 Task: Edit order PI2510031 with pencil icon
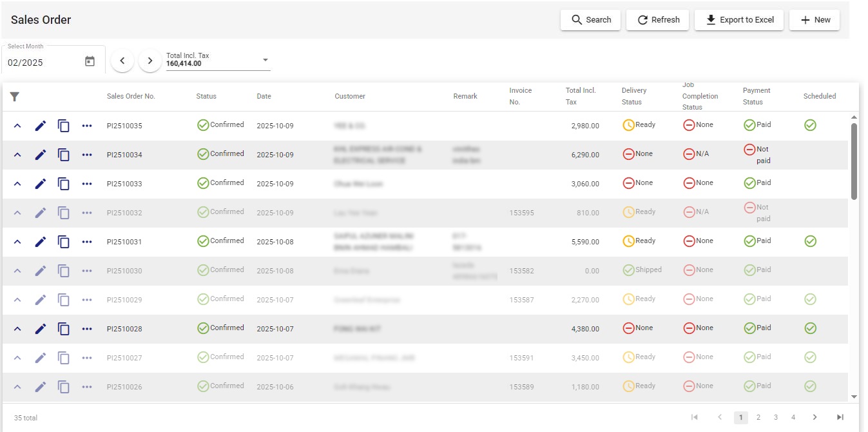(41, 242)
